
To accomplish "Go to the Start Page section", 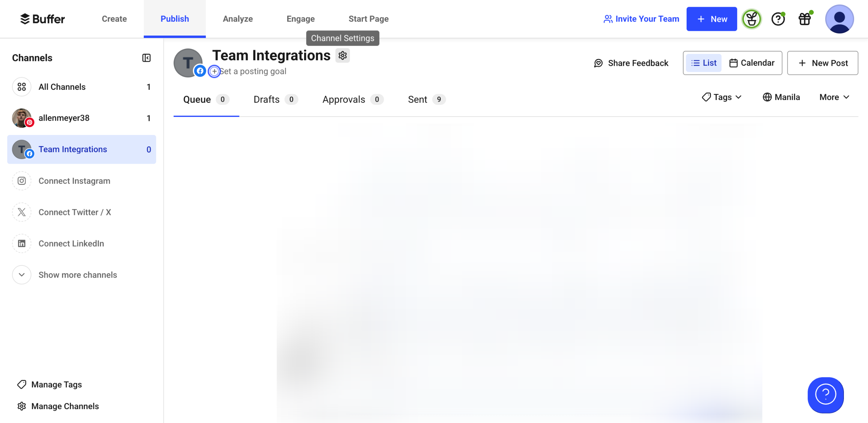I will click(x=369, y=19).
